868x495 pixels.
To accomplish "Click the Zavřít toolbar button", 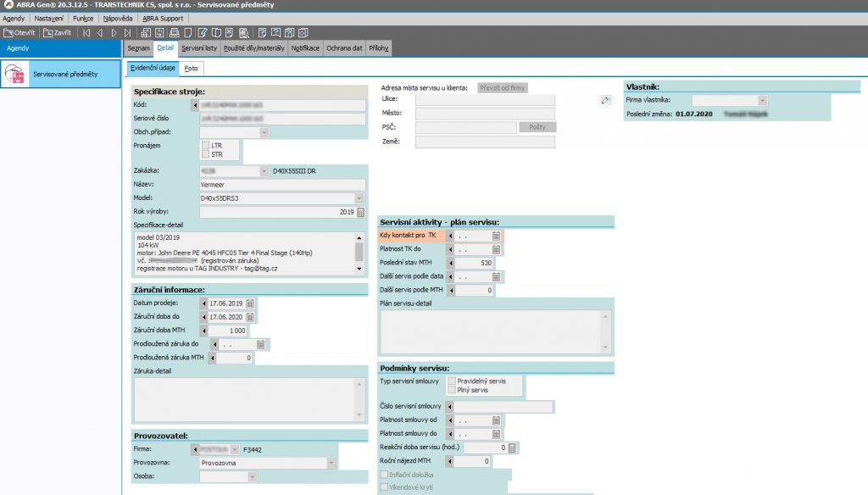I will tap(58, 33).
